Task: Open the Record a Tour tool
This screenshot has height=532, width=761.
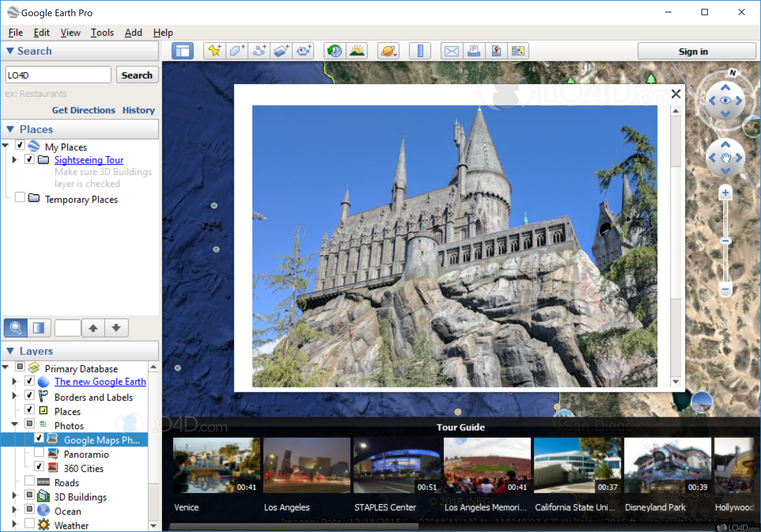Action: pos(303,51)
